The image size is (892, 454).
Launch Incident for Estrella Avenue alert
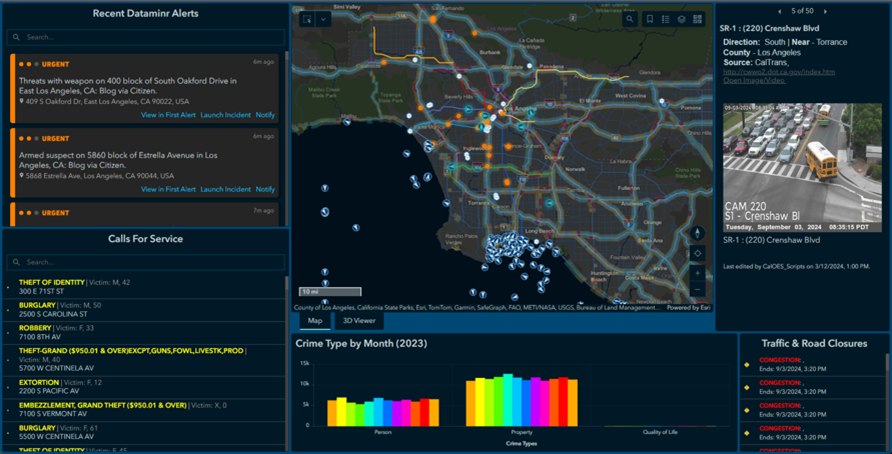point(225,189)
